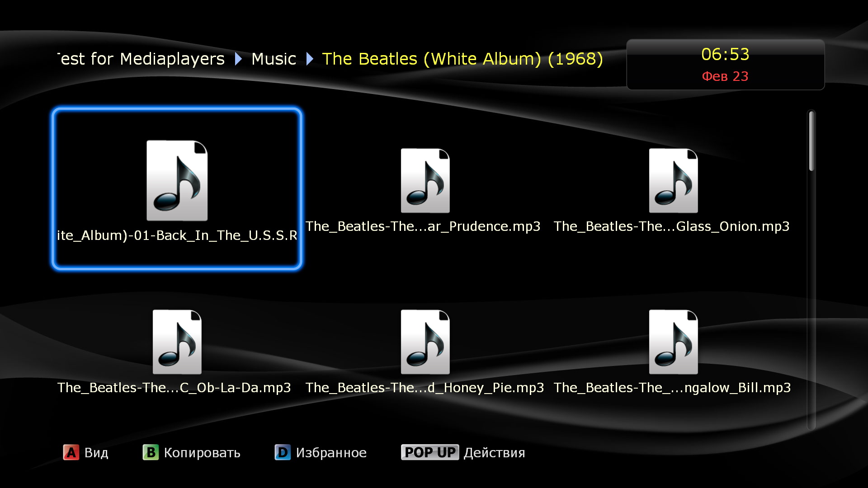Open Honey_Pie.mp3 music file icon

[425, 342]
